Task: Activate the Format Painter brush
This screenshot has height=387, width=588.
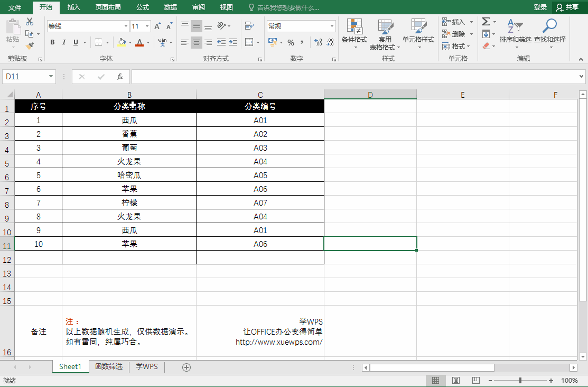Action: 30,46
